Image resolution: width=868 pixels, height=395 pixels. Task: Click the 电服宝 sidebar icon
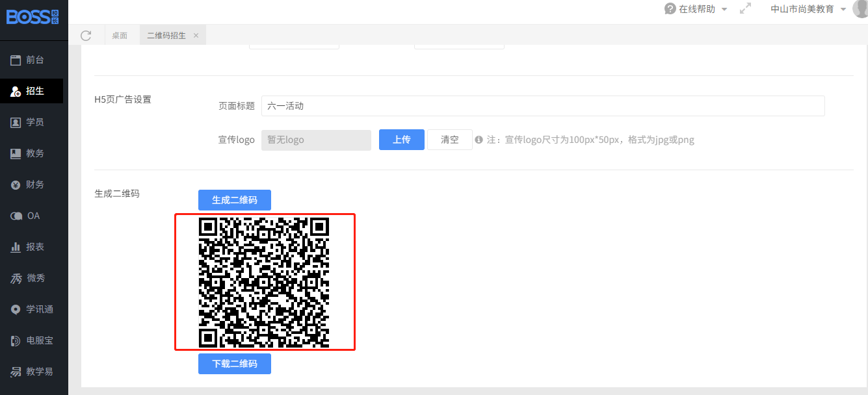[x=16, y=340]
